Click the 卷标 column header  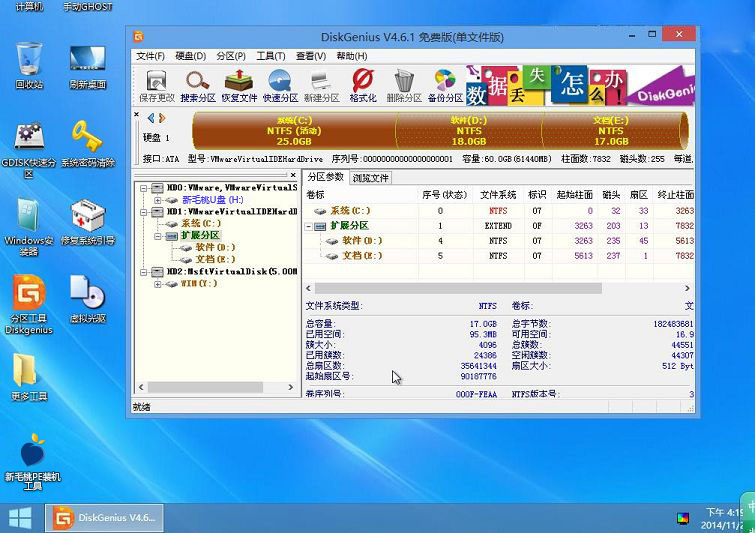click(361, 195)
